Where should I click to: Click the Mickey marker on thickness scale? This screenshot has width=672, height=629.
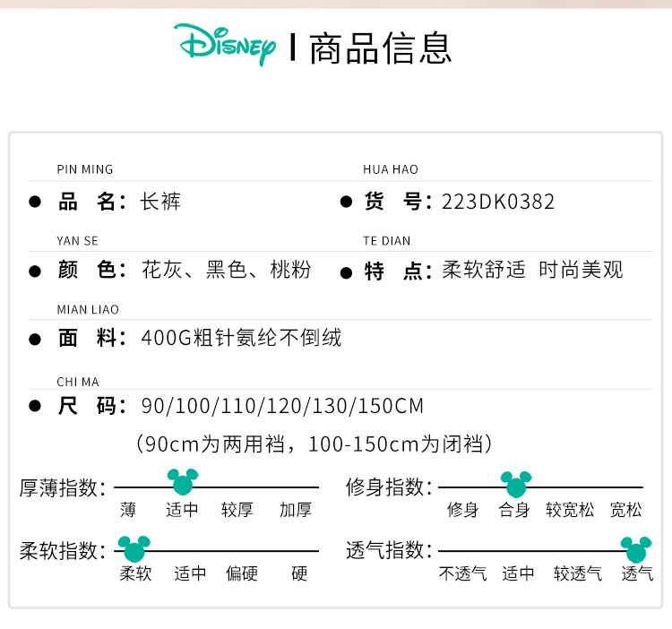coord(183,483)
